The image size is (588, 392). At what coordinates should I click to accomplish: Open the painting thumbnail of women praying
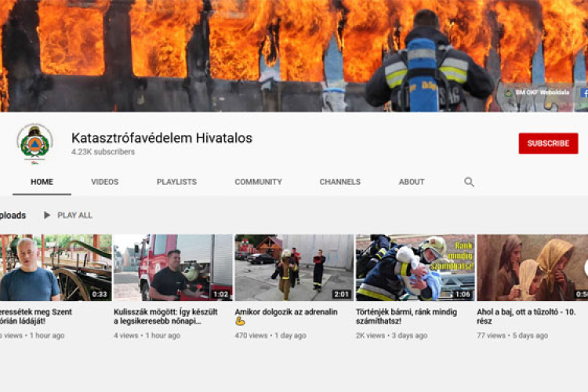[532, 267]
